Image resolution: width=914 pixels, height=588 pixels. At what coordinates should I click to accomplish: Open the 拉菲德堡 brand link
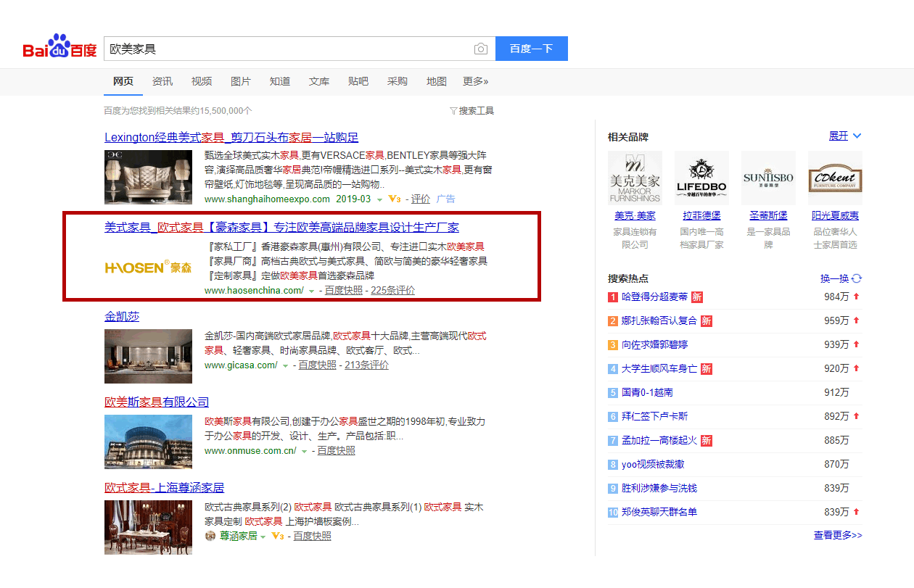701,215
